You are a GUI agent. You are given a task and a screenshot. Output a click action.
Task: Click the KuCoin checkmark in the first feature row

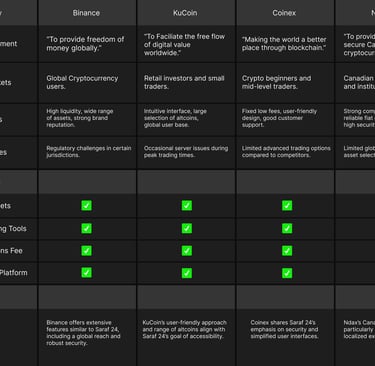pos(187,205)
